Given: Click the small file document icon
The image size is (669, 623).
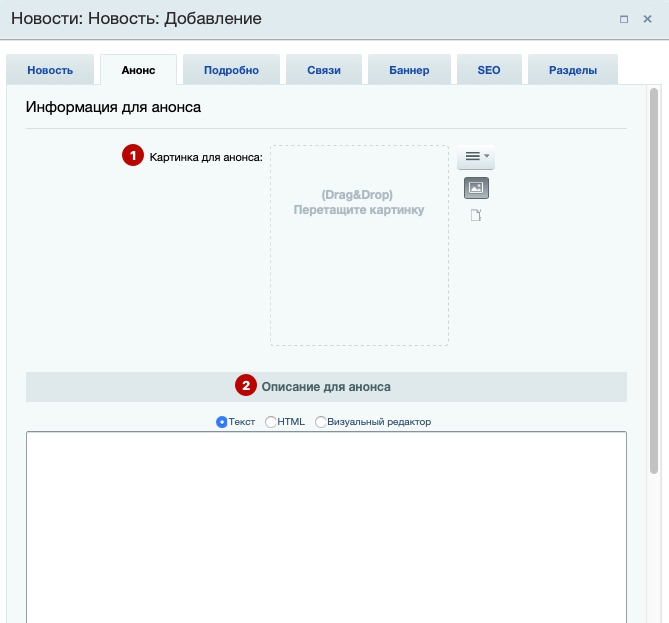Looking at the screenshot, I should [x=476, y=215].
